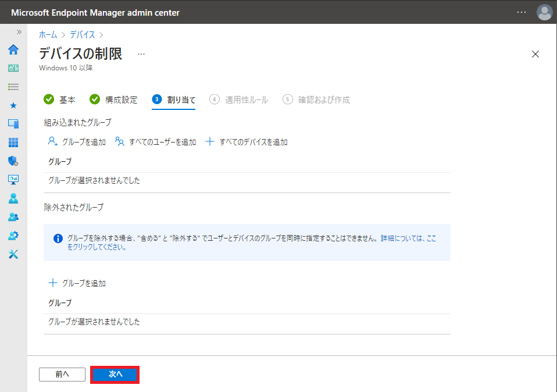
Task: Click the ホーム breadcrumb link
Action: pyautogui.click(x=48, y=35)
